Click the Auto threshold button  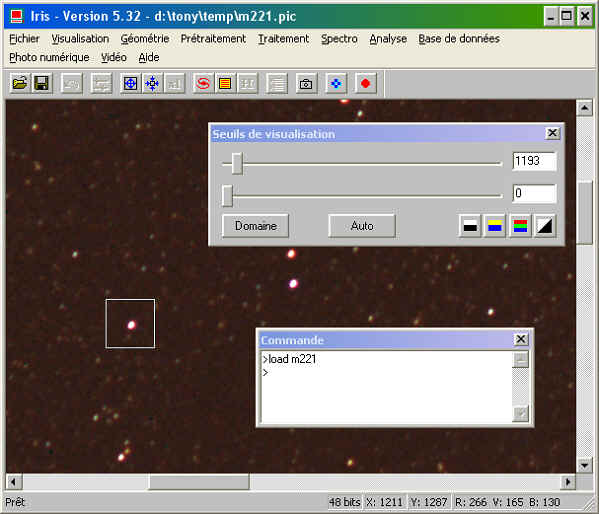coord(362,226)
